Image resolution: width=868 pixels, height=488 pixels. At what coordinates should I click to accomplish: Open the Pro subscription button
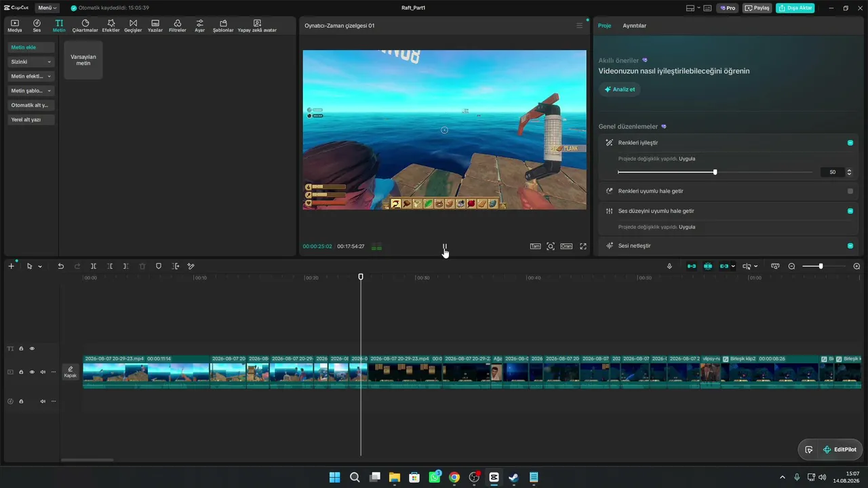(x=728, y=8)
